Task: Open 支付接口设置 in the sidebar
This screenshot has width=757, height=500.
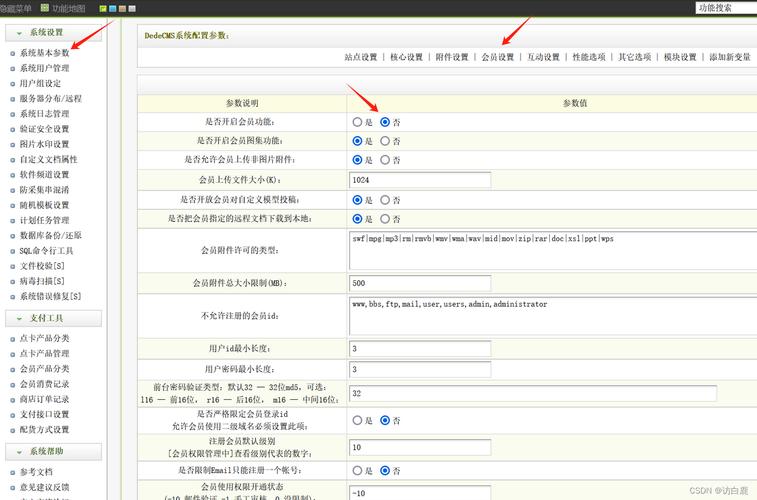Action: click(x=44, y=415)
